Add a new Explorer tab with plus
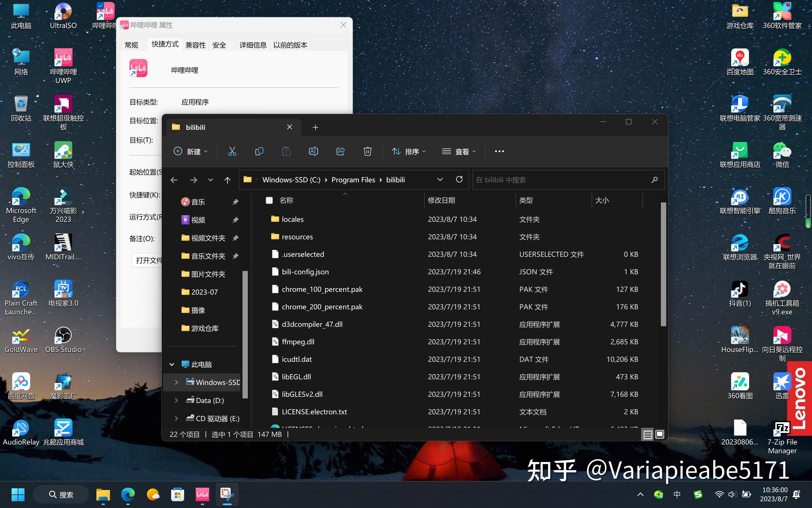This screenshot has height=508, width=812. pyautogui.click(x=315, y=127)
